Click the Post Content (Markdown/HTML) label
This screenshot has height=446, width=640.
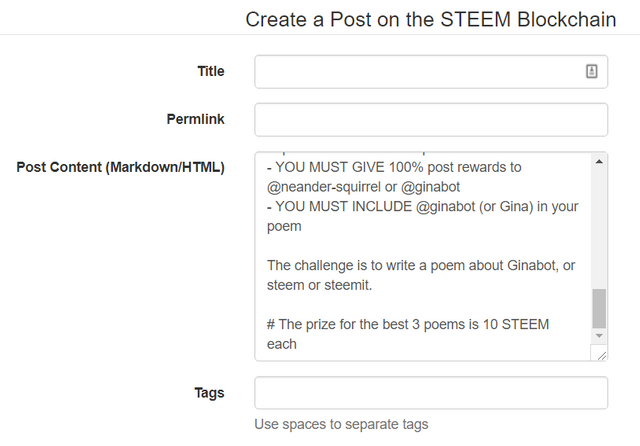coord(121,167)
